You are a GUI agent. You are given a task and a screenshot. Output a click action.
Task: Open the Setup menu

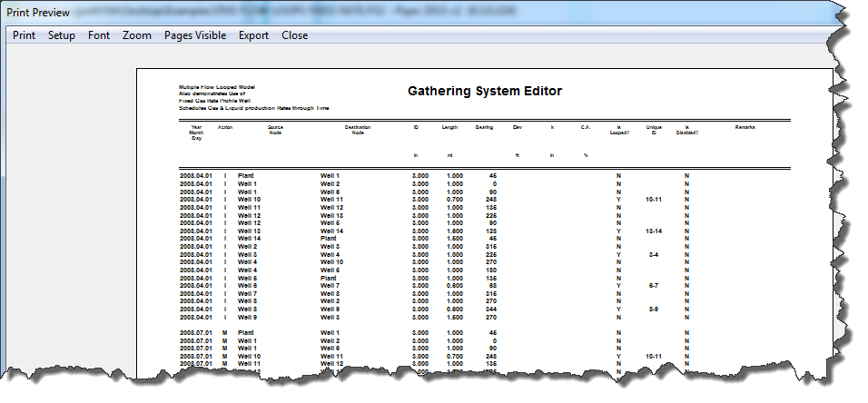click(x=62, y=35)
